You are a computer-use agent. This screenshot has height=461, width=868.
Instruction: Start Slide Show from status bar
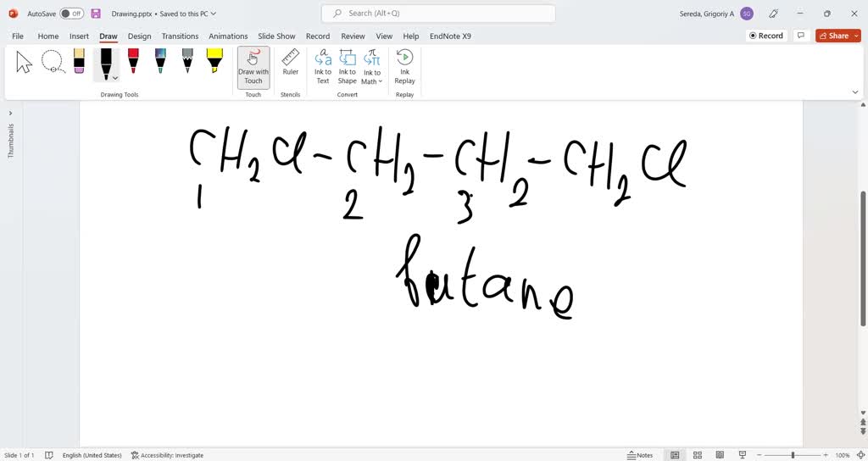[743, 455]
